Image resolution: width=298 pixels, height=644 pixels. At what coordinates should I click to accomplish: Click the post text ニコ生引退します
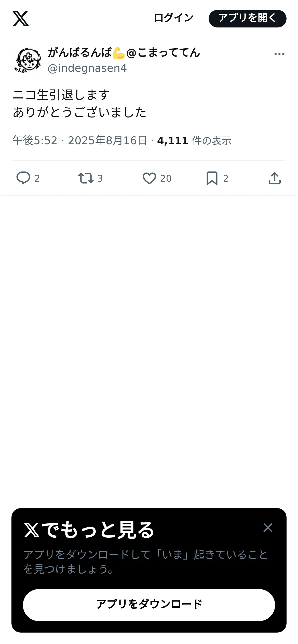click(61, 95)
